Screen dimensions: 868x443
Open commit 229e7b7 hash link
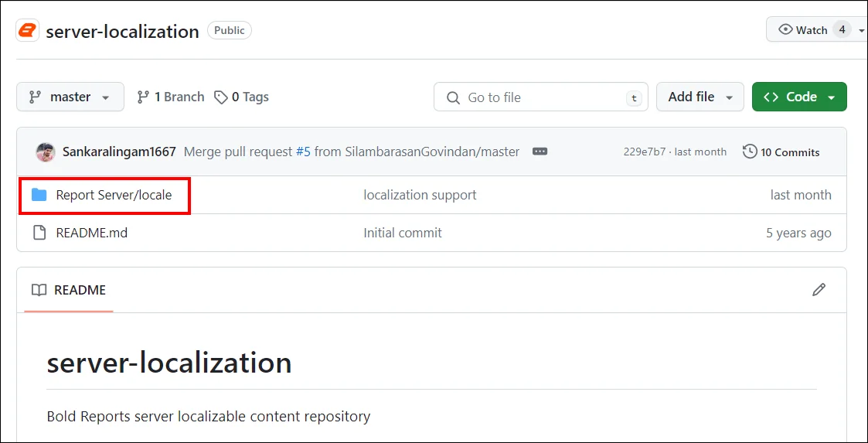pyautogui.click(x=645, y=152)
